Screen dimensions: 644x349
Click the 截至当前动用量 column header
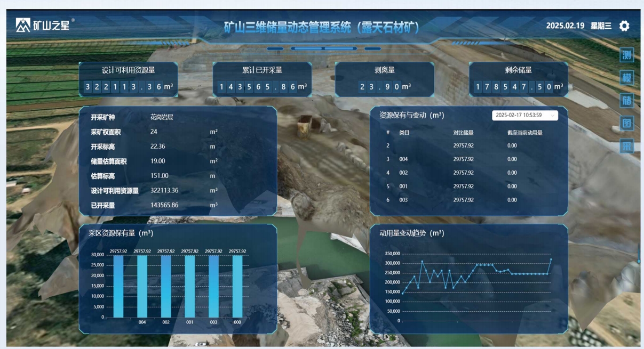click(524, 133)
